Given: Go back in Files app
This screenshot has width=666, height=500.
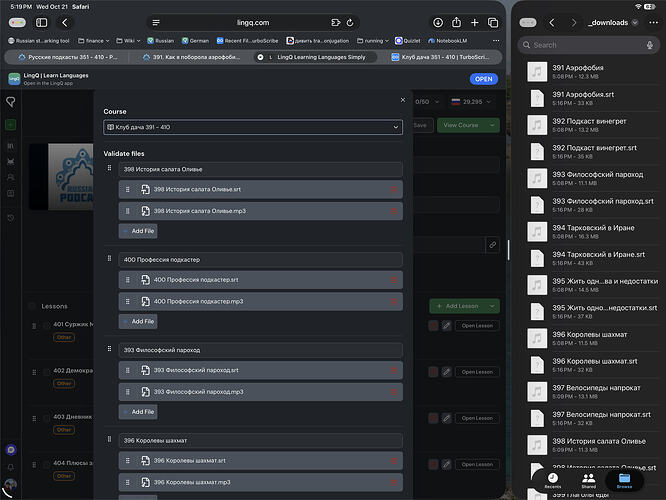Looking at the screenshot, I should (x=552, y=23).
